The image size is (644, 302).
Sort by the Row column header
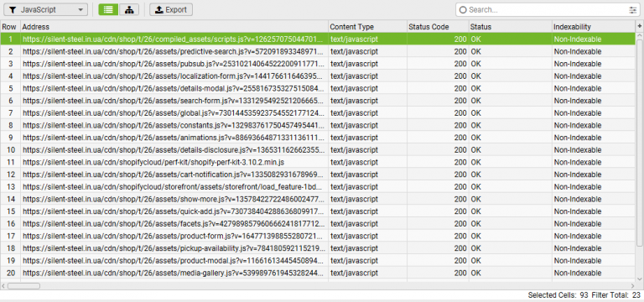(x=10, y=27)
